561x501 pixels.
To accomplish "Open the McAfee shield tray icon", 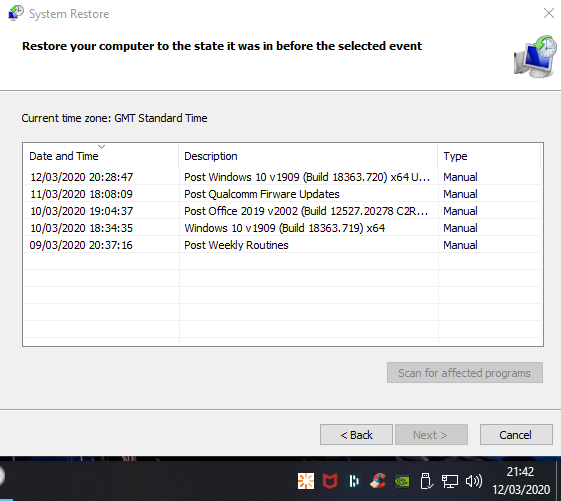I will (330, 481).
